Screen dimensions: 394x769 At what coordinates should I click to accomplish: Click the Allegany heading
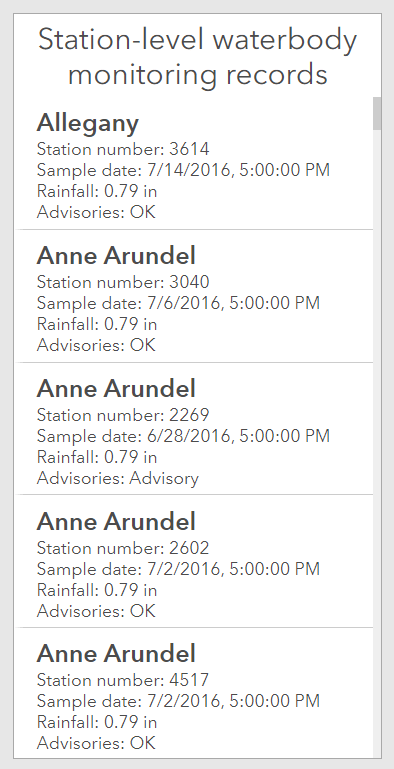click(x=88, y=123)
